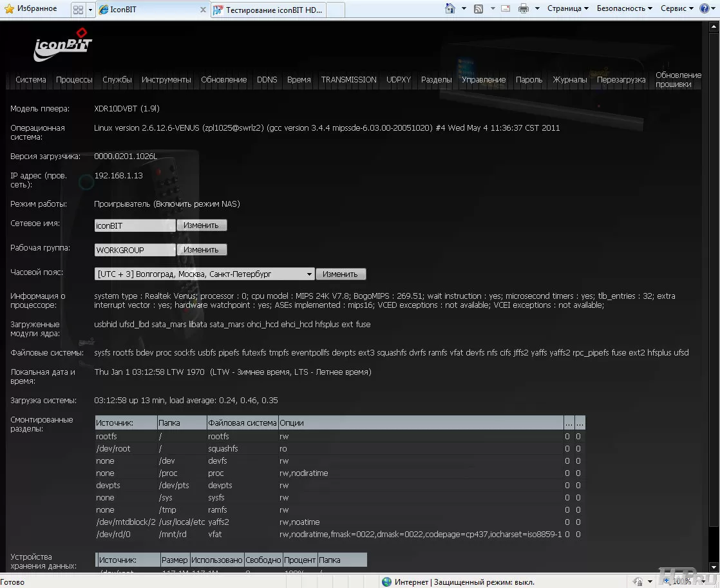This screenshot has height=588, width=720.
Task: Open the TRANSMISSION menu item
Action: pos(348,80)
